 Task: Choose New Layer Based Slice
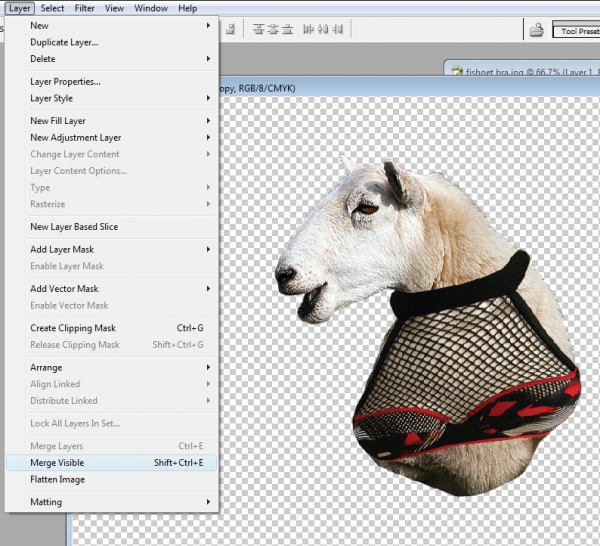coord(112,227)
